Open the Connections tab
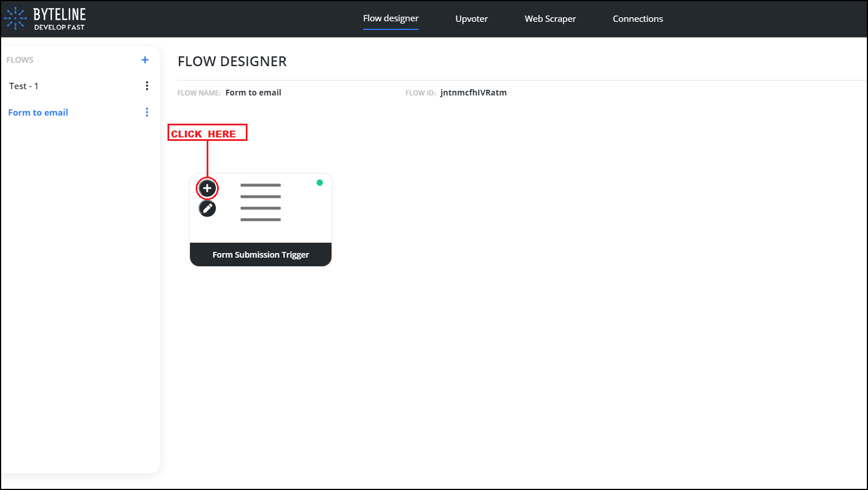The width and height of the screenshot is (868, 490). pyautogui.click(x=638, y=19)
